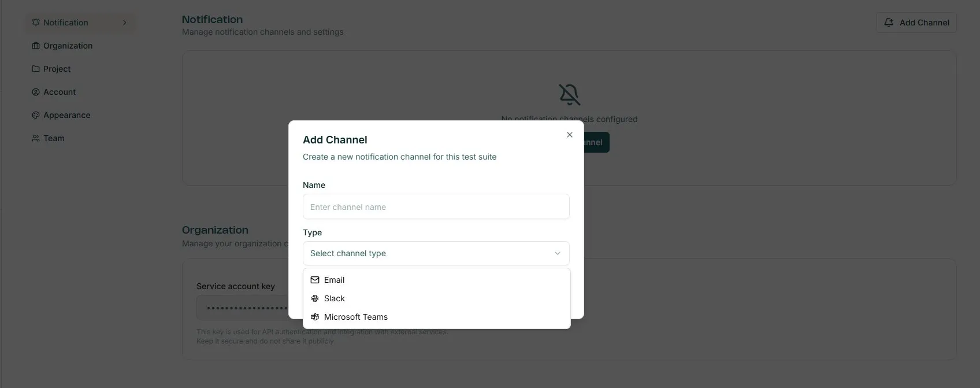The height and width of the screenshot is (388, 980).
Task: Choose Microsoft Teams channel type option
Action: (x=436, y=317)
